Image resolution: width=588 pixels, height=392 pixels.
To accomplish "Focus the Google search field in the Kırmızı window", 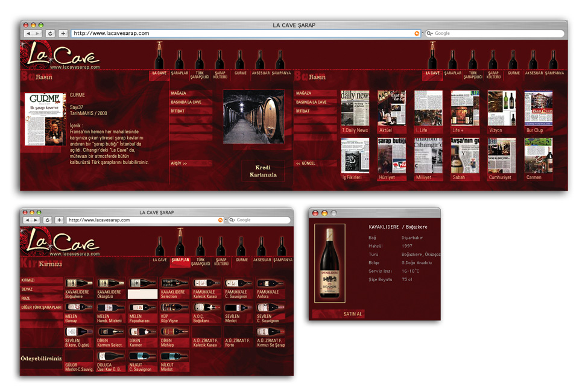I will 259,220.
